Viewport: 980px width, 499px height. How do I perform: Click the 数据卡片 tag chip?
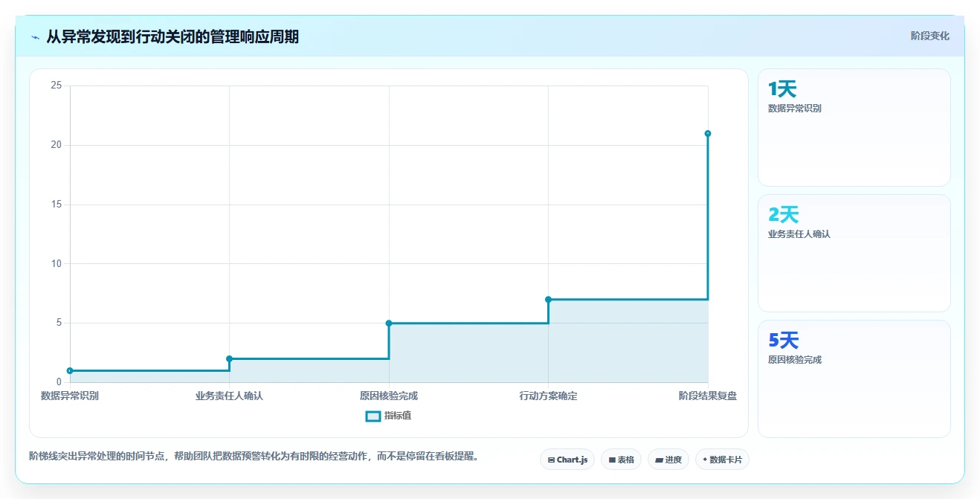pyautogui.click(x=722, y=460)
